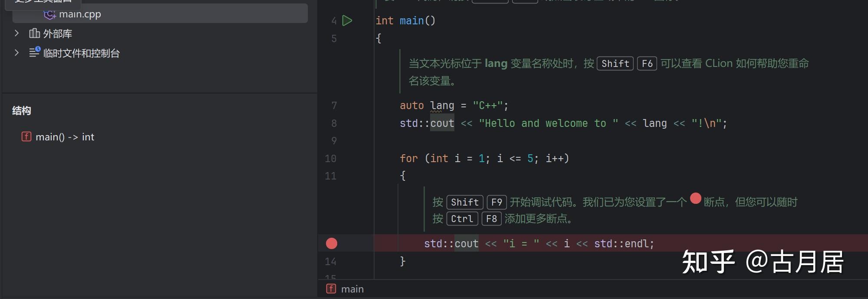Image resolution: width=868 pixels, height=299 pixels.
Task: Click line number 10 in the gutter
Action: click(331, 159)
